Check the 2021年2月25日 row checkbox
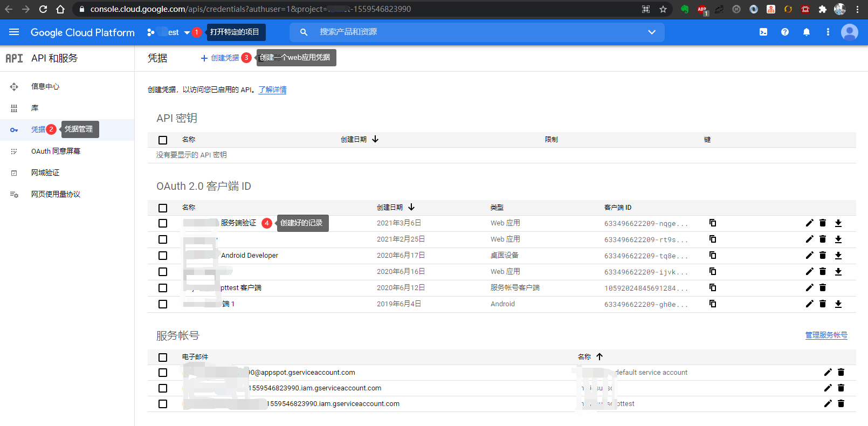The width and height of the screenshot is (868, 426). [163, 239]
